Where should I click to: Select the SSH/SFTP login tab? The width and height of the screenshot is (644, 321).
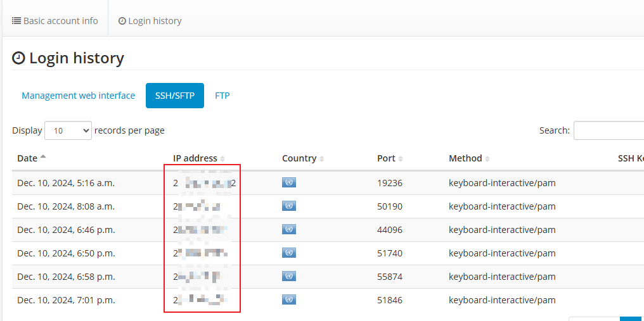point(175,96)
